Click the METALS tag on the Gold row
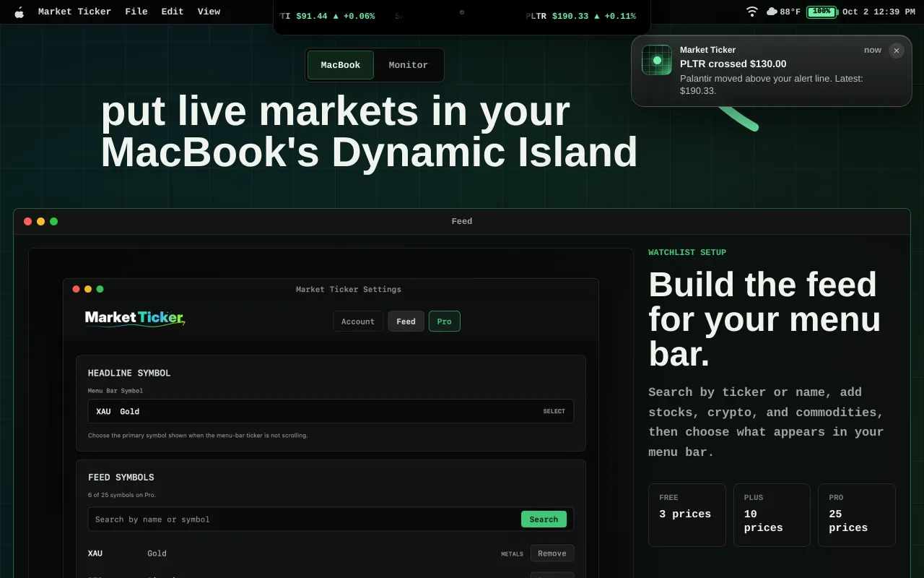Image resolution: width=924 pixels, height=578 pixels. click(x=512, y=554)
